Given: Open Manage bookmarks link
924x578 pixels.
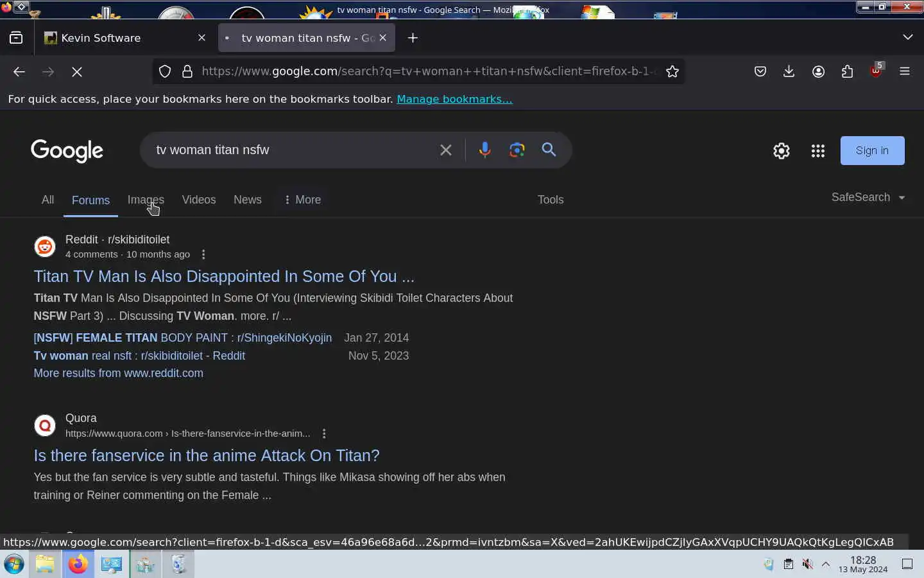Looking at the screenshot, I should [454, 99].
